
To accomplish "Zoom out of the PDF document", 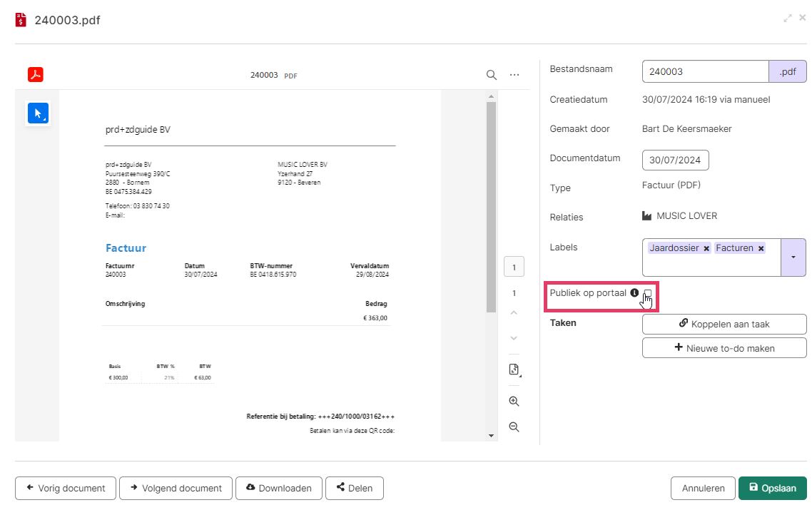I will 514,427.
